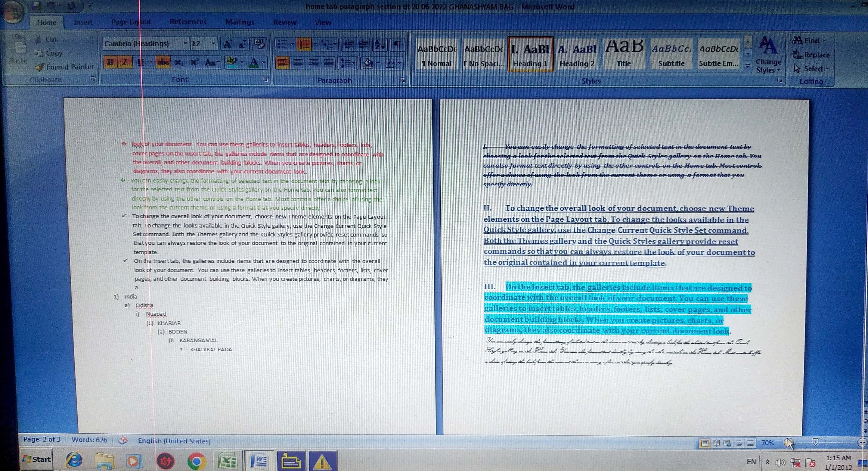Toggle show/hide paragraph marks
The height and width of the screenshot is (471, 868).
[x=397, y=44]
